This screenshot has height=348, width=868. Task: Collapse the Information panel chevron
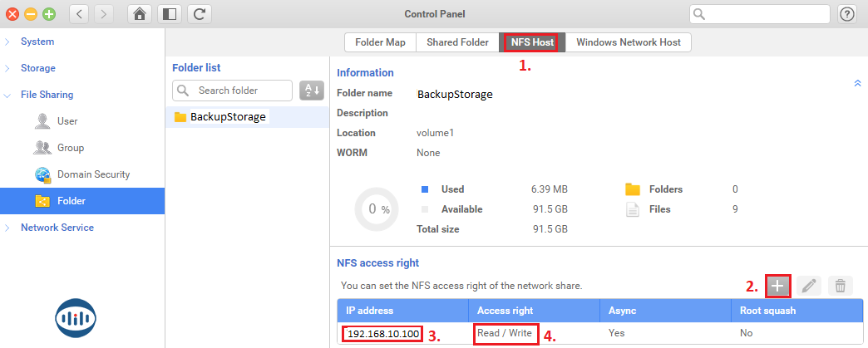pos(857,83)
